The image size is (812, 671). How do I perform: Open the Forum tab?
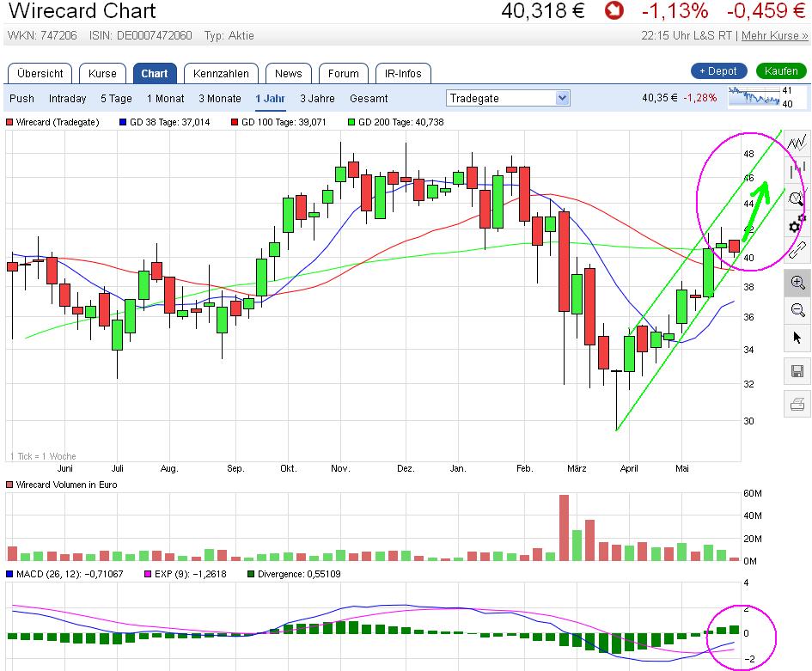(344, 74)
